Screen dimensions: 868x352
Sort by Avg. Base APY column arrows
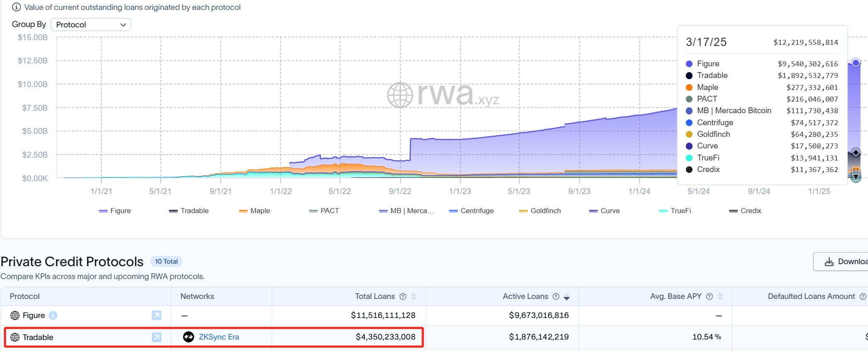(x=720, y=296)
